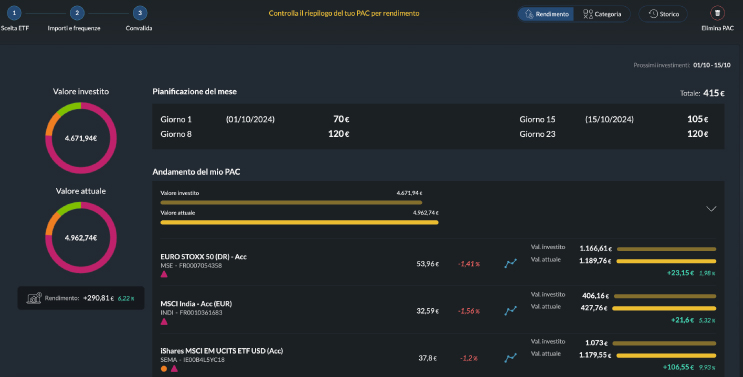Collapse the Andamento del mio PAC chevron
This screenshot has width=743, height=377.
[x=711, y=209]
